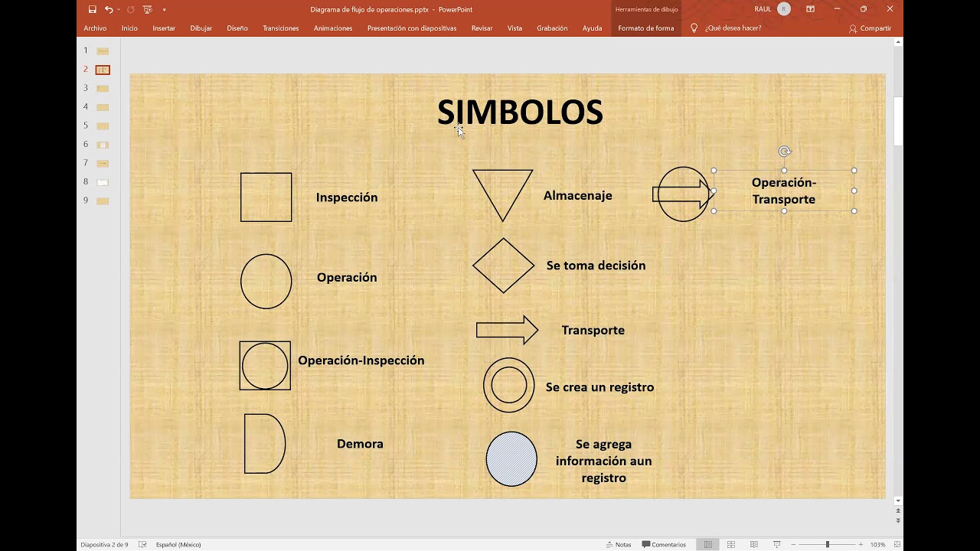This screenshot has height=551, width=980.
Task: Select slide 3 thumbnail
Action: click(103, 89)
